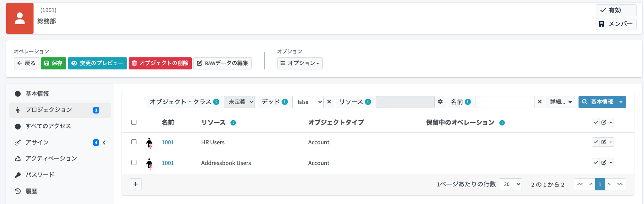Select the Addressbook Users row checkbox

134,163
